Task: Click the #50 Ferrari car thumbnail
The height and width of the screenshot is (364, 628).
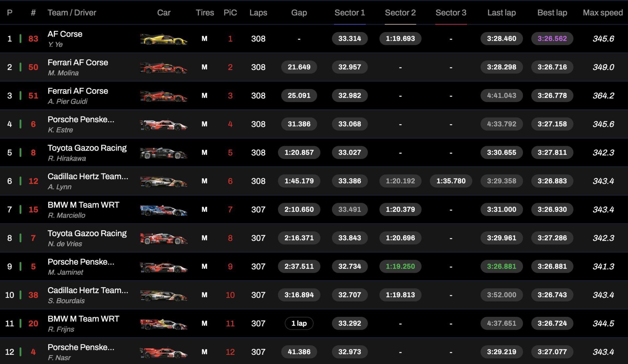Action: coord(164,67)
